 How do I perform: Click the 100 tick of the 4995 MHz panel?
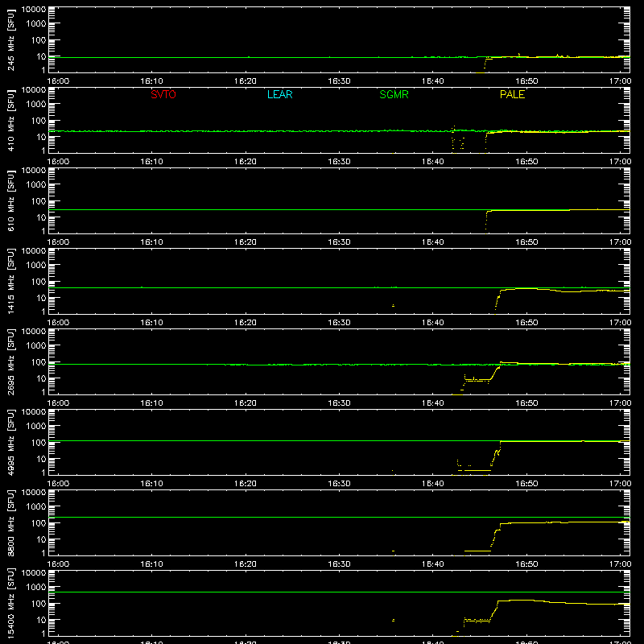click(x=39, y=443)
